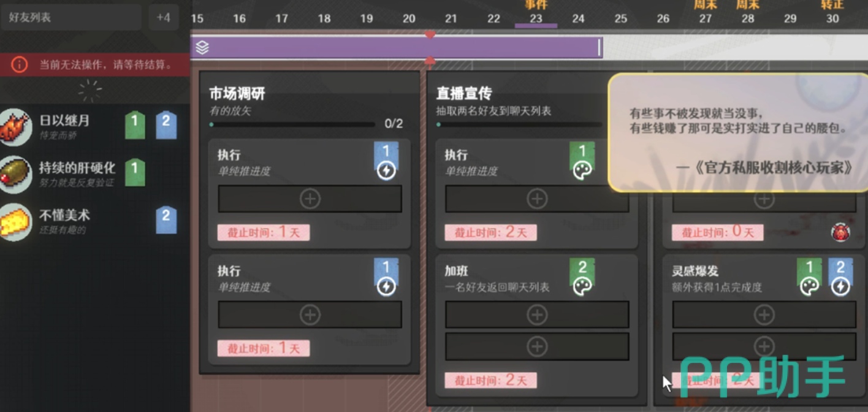Click the purple progress bar end handle
868x412 pixels.
(x=600, y=47)
